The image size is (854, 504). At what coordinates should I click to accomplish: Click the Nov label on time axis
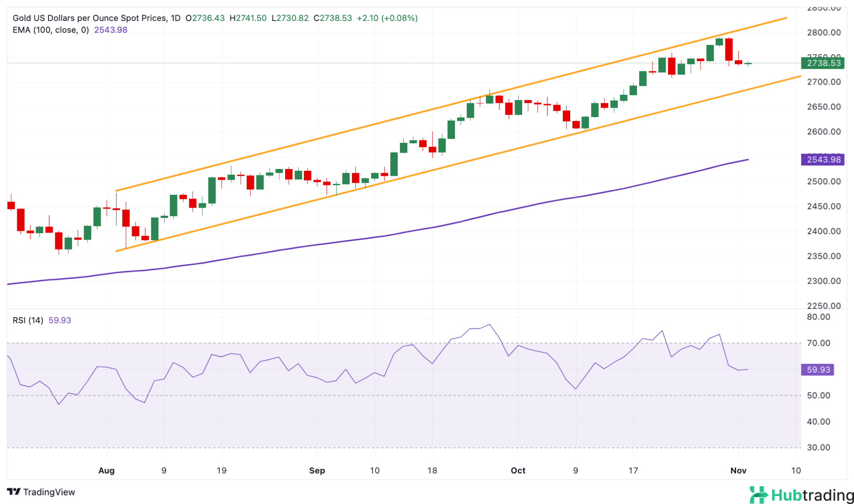738,470
